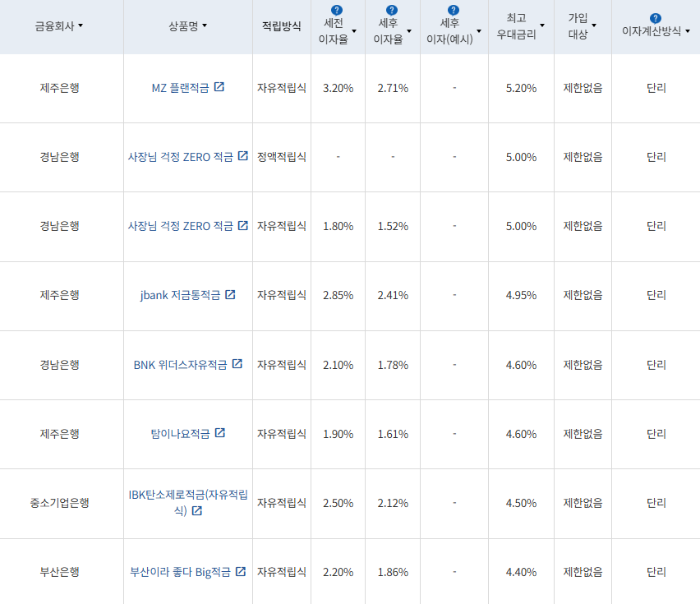This screenshot has height=604, width=700.
Task: Open the sort dropdown on 금융회사 column
Action: pyautogui.click(x=79, y=26)
